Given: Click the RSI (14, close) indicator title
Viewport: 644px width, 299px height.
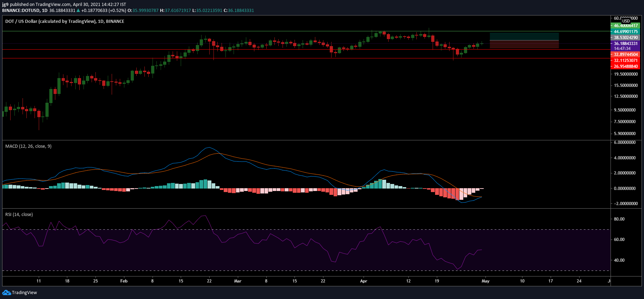Looking at the screenshot, I should 19,215.
